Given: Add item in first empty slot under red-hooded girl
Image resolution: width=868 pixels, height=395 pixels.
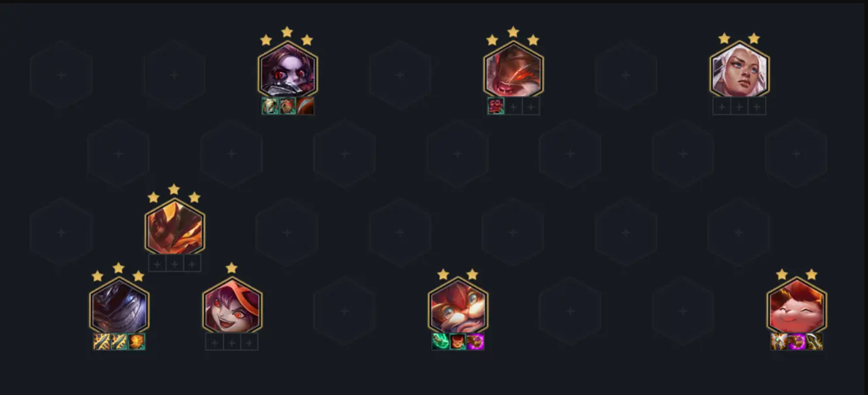Looking at the screenshot, I should [214, 343].
